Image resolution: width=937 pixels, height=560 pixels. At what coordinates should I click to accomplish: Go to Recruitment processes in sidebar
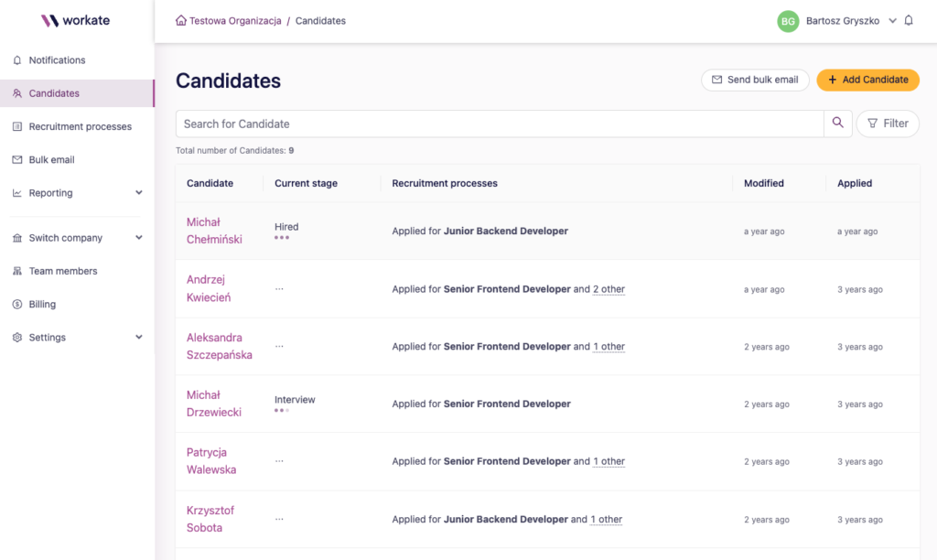click(80, 126)
